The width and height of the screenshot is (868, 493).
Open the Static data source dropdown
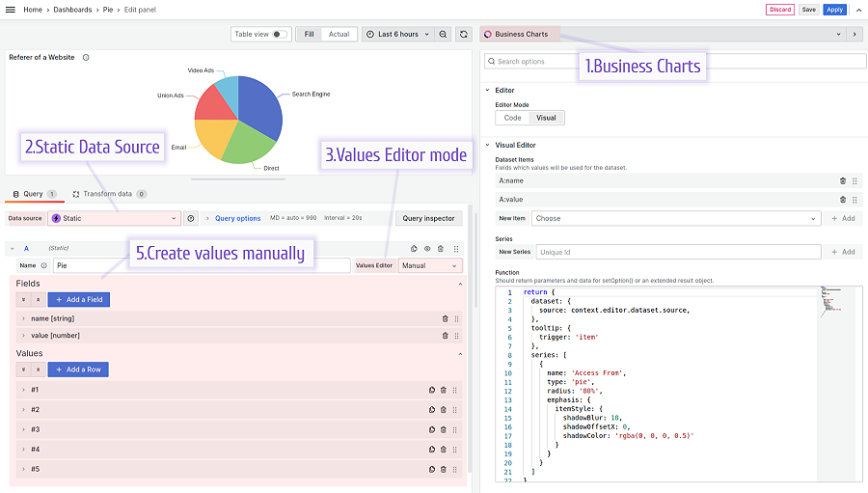click(x=114, y=218)
